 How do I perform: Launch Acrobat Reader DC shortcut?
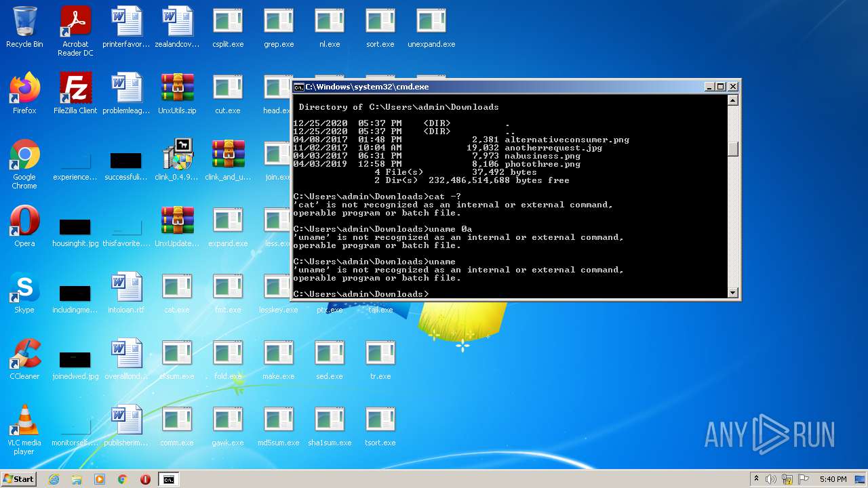point(75,31)
